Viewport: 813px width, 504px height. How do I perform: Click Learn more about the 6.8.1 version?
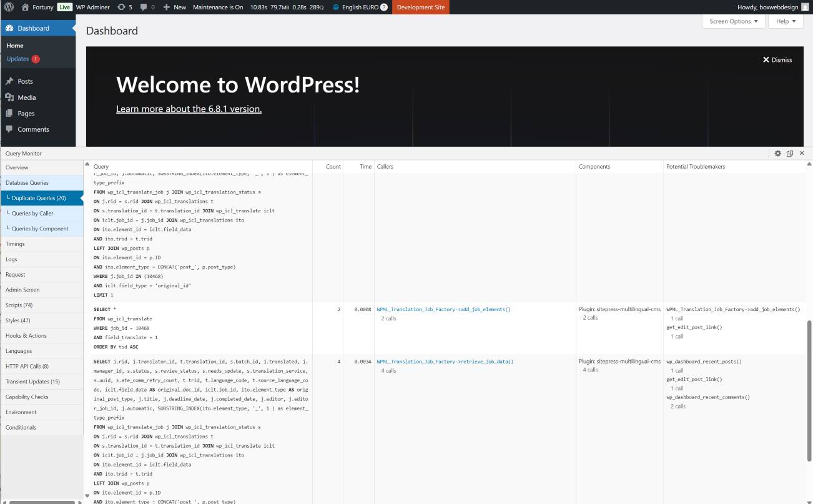click(x=189, y=109)
